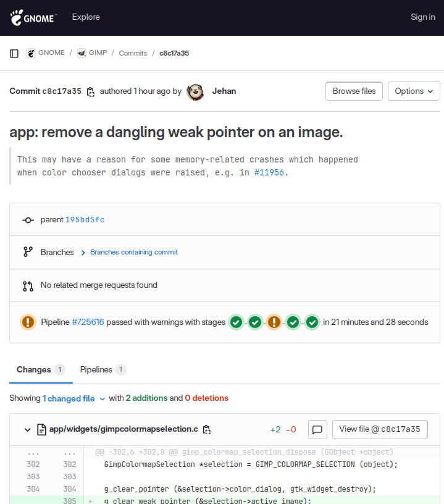Open GNOME breadcrumb link
The height and width of the screenshot is (504, 444).
click(51, 52)
